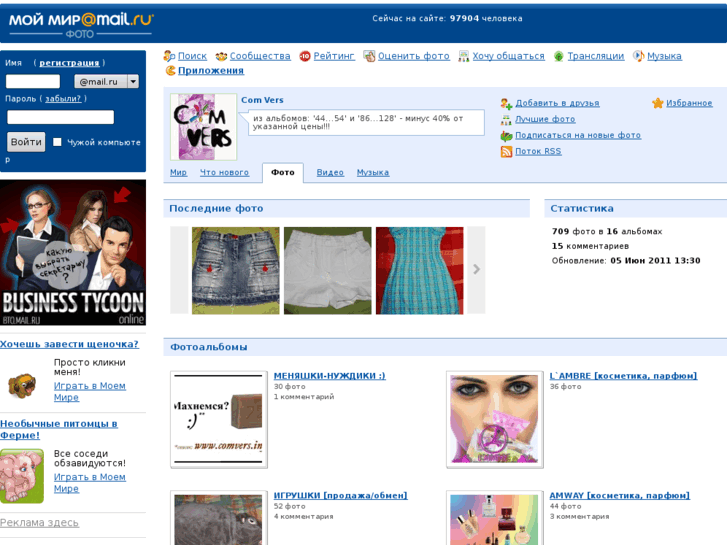The image size is (727, 545).
Task: Click Играть в Моем Мире under puppy ad
Action: [89, 391]
